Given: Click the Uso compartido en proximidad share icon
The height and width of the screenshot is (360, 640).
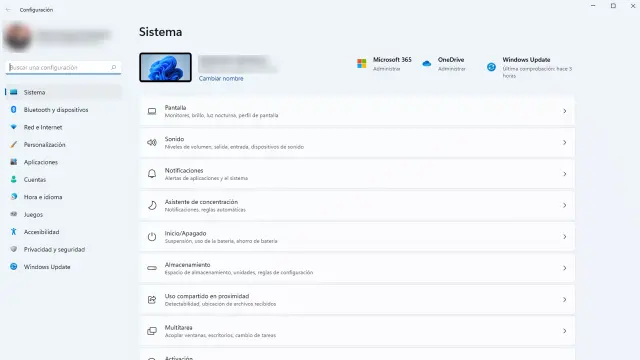Looking at the screenshot, I should tap(152, 300).
